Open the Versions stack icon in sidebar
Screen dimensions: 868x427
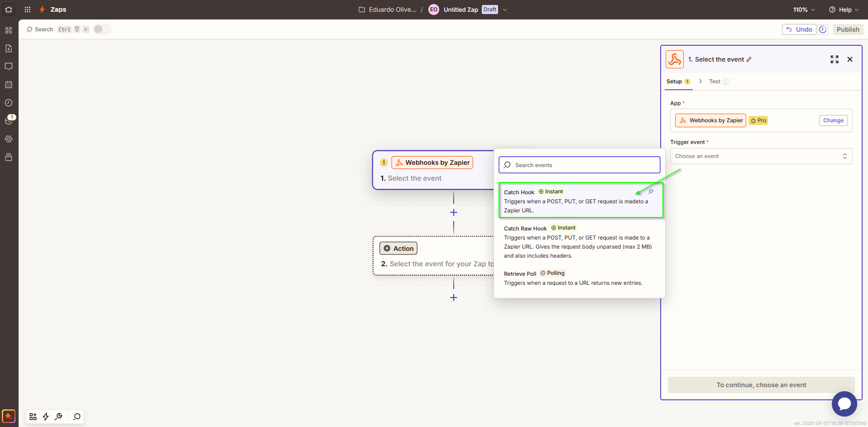(9, 157)
